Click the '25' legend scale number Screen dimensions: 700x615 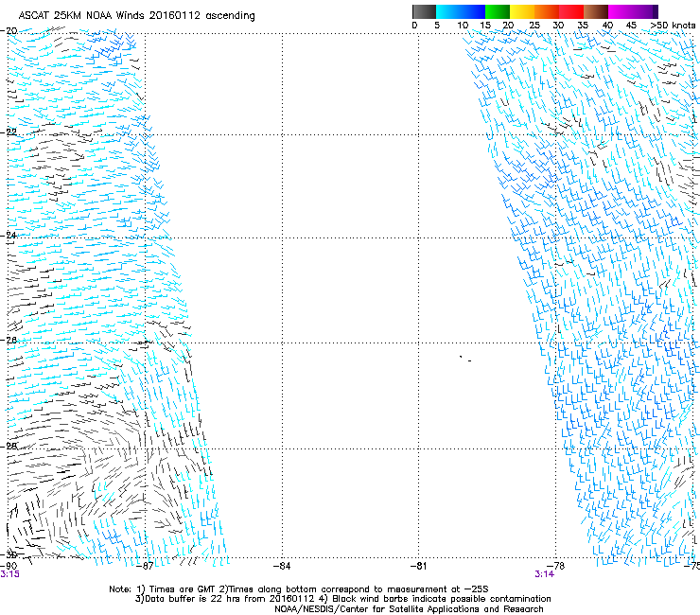point(534,26)
